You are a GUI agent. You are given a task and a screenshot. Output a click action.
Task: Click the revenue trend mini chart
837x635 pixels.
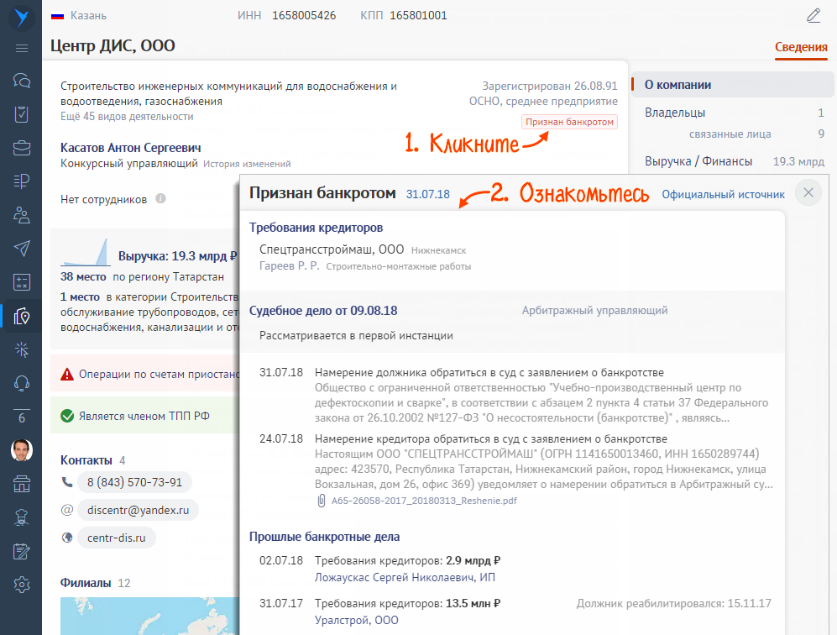click(x=85, y=252)
